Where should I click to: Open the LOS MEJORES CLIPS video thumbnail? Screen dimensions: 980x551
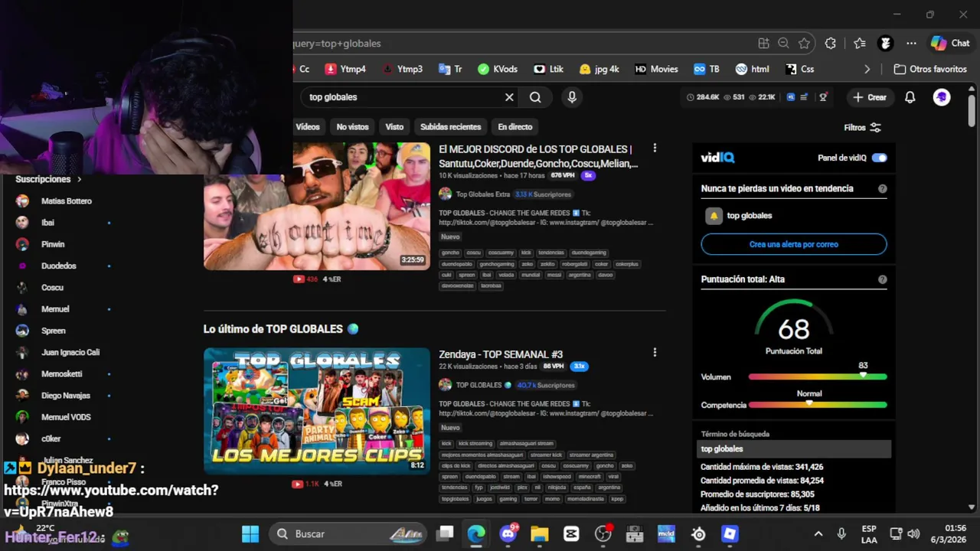pos(317,411)
